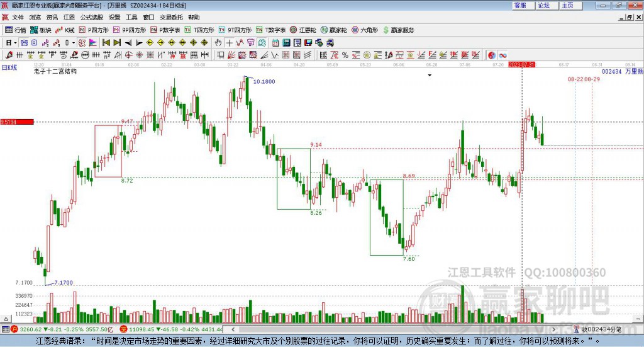Switch to K线 candlestick chart

tap(65, 30)
